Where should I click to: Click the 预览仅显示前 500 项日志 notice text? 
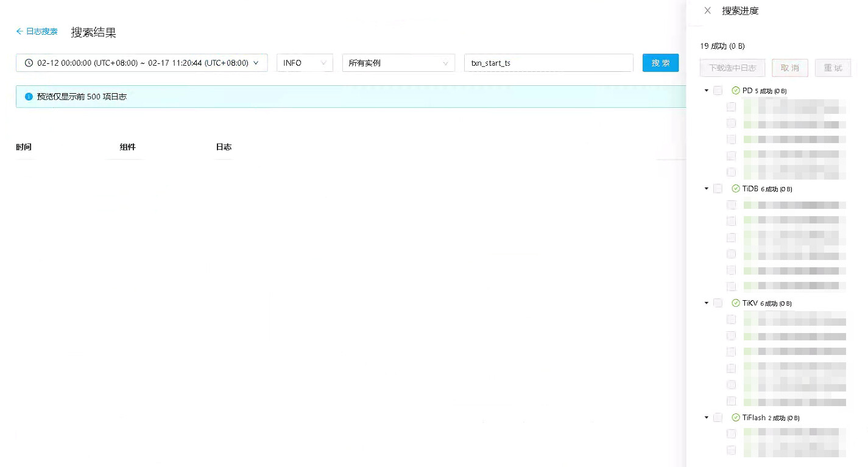point(82,97)
